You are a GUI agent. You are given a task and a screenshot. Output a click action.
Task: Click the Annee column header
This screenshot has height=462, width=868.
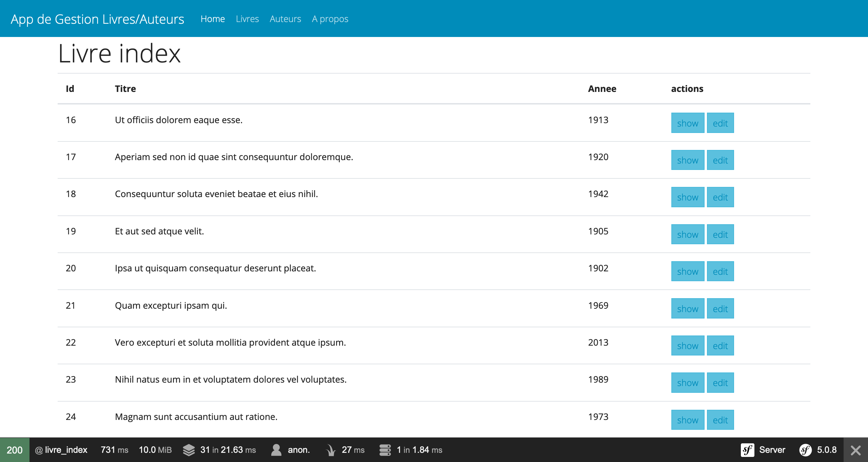(602, 89)
